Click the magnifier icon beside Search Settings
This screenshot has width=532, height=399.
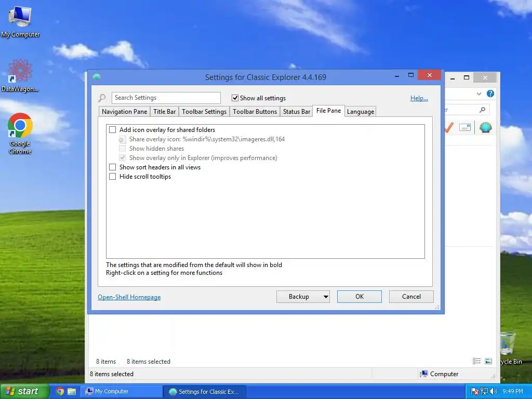click(102, 98)
